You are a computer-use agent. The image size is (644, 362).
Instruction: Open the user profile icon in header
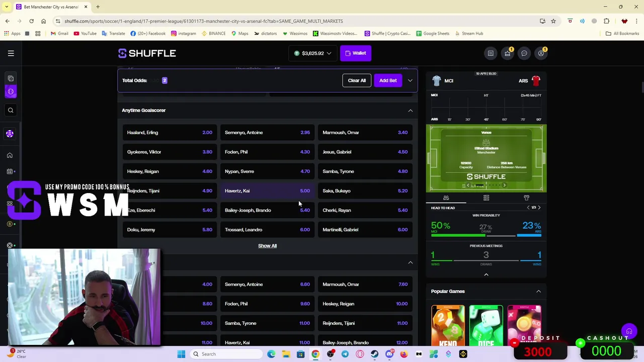point(541,53)
